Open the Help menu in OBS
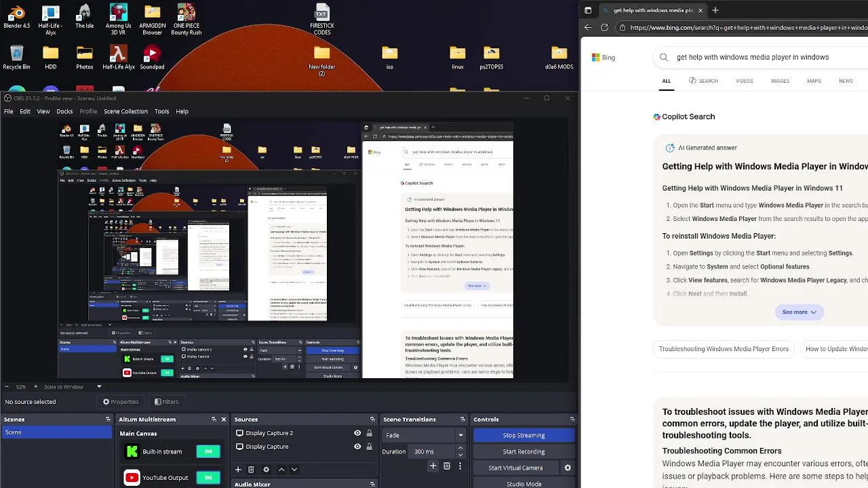This screenshot has width=868, height=488. [x=182, y=111]
